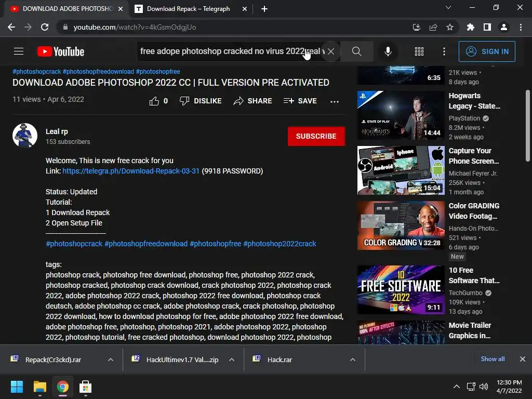Screen dimensions: 532x399
Task: Bookmark this page with star
Action: point(450,27)
